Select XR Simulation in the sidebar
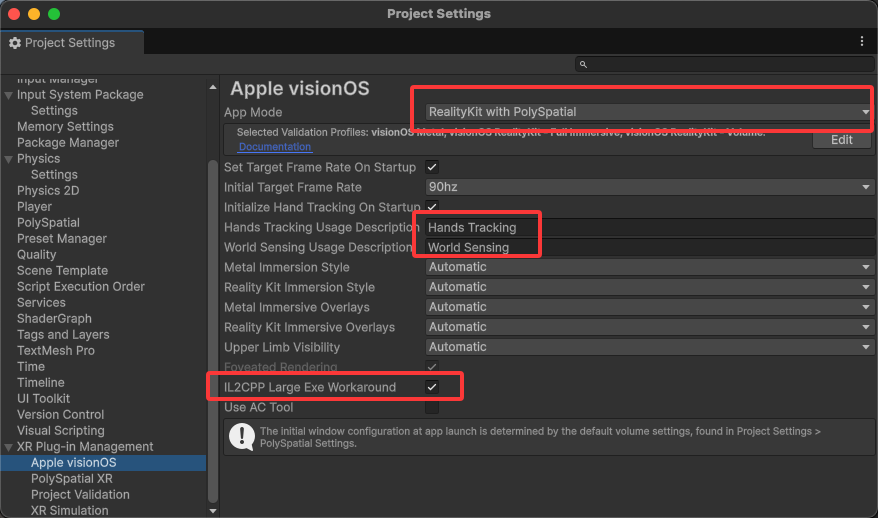Image resolution: width=878 pixels, height=518 pixels. point(69,511)
